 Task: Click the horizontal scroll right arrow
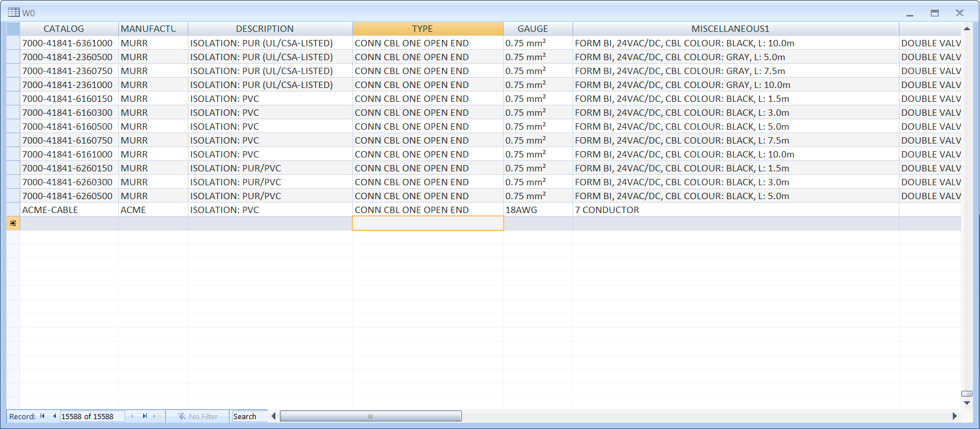pyautogui.click(x=955, y=416)
